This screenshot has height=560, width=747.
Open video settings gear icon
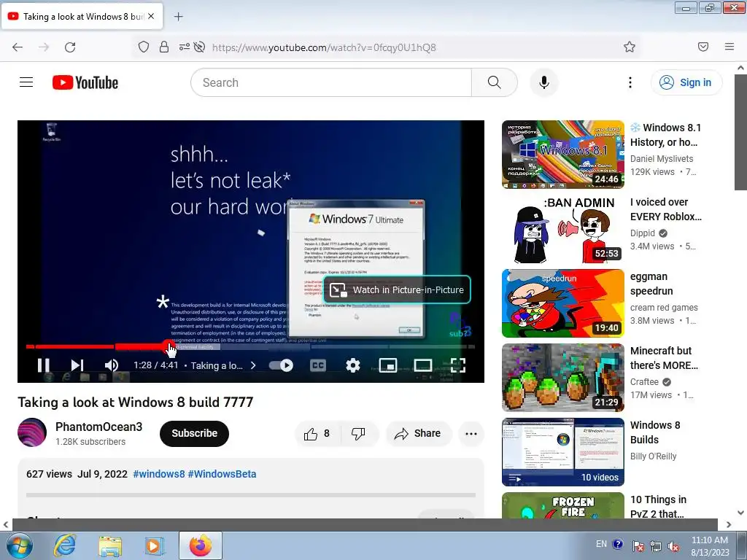click(352, 365)
